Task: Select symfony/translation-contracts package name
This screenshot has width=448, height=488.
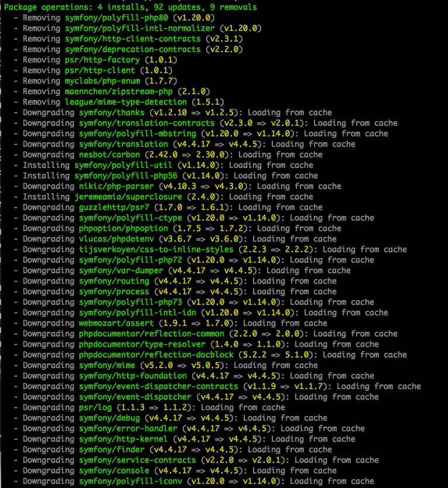Action: click(147, 123)
